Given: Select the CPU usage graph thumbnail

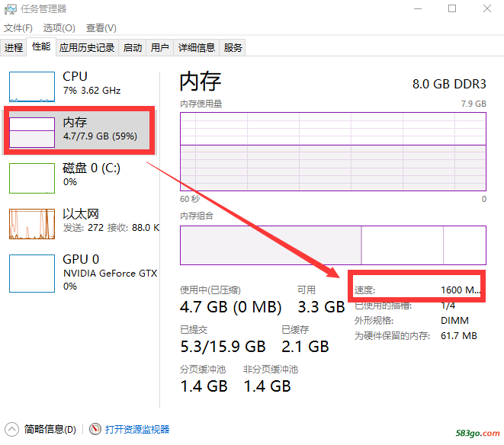Looking at the screenshot, I should click(32, 87).
